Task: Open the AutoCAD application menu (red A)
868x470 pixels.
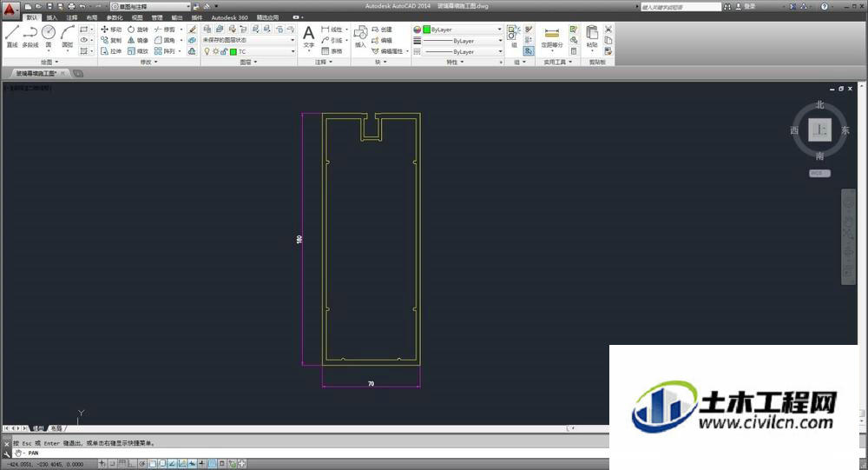Action: [x=10, y=10]
